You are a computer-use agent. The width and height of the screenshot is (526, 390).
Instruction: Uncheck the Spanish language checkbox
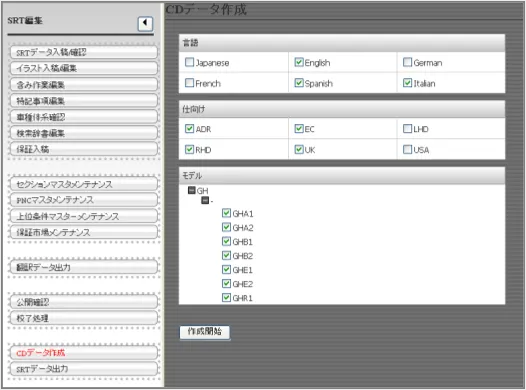pos(299,83)
